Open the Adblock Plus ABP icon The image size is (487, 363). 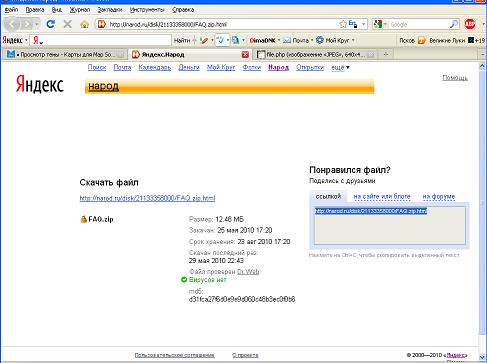(470, 24)
